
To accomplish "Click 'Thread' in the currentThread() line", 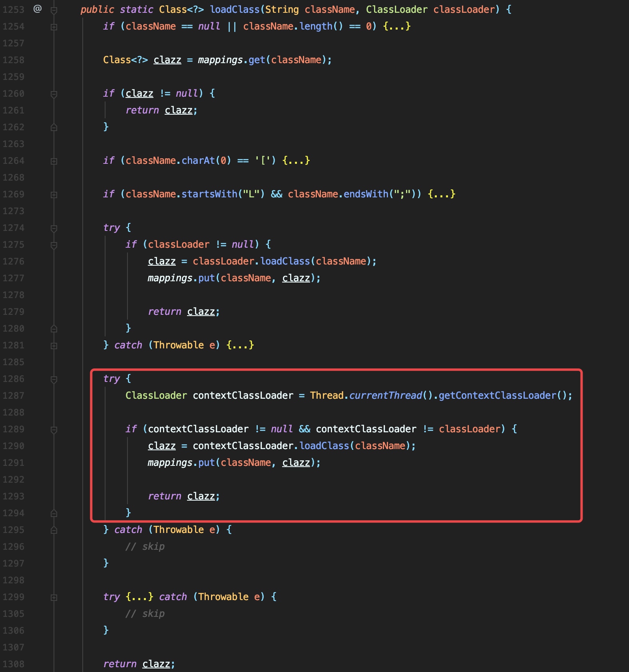I will [327, 396].
